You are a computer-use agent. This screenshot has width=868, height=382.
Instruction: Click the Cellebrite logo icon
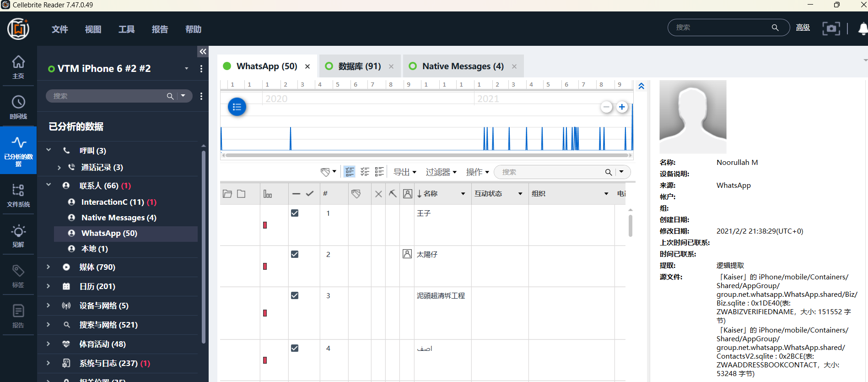18,29
